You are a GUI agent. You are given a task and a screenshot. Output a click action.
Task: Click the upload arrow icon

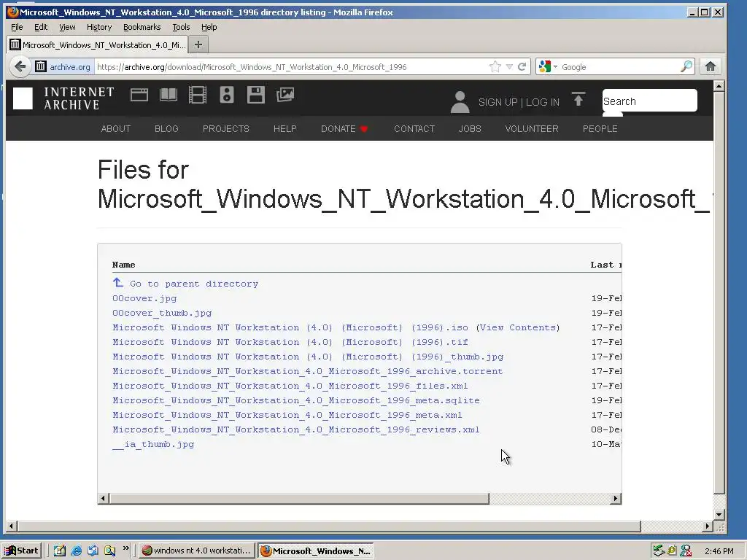tap(578, 99)
